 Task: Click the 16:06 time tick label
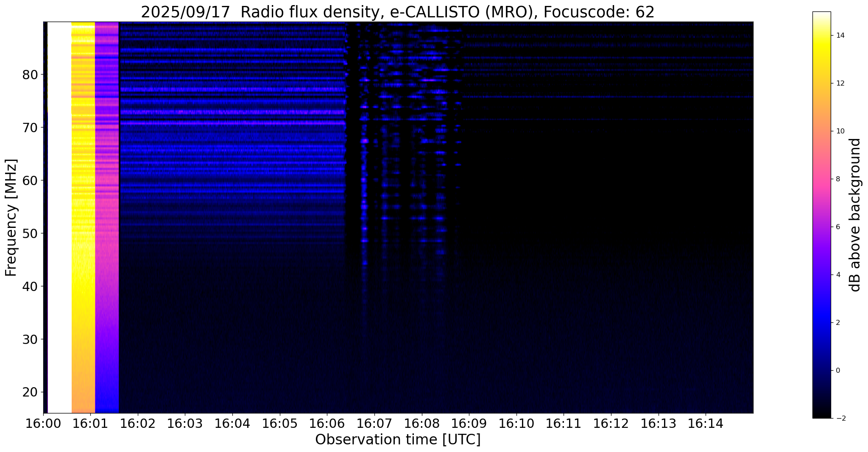coord(327,423)
